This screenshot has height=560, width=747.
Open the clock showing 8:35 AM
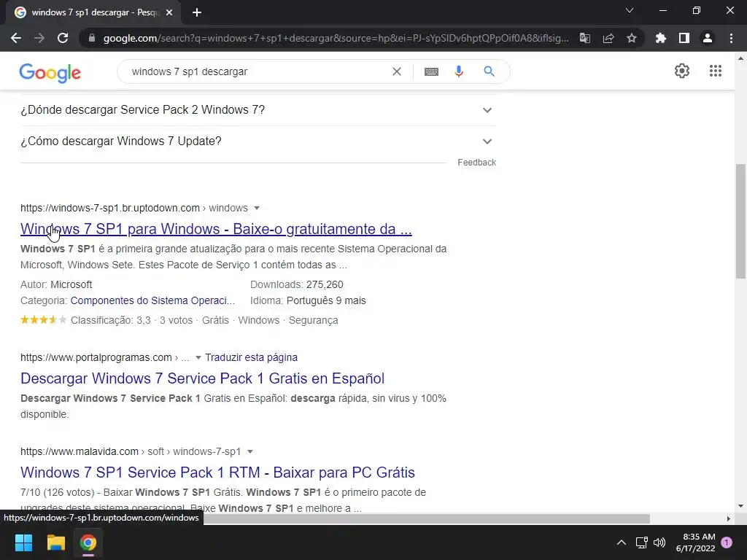click(695, 542)
